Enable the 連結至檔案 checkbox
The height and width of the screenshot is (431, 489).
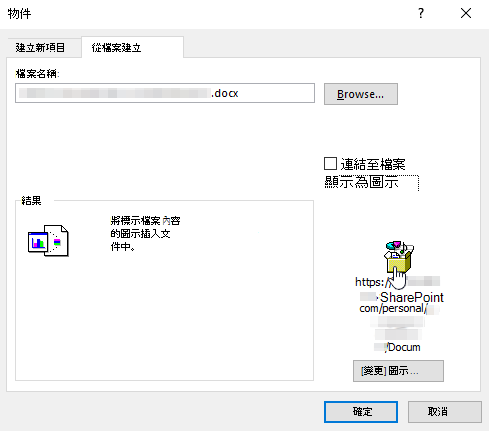(x=330, y=164)
